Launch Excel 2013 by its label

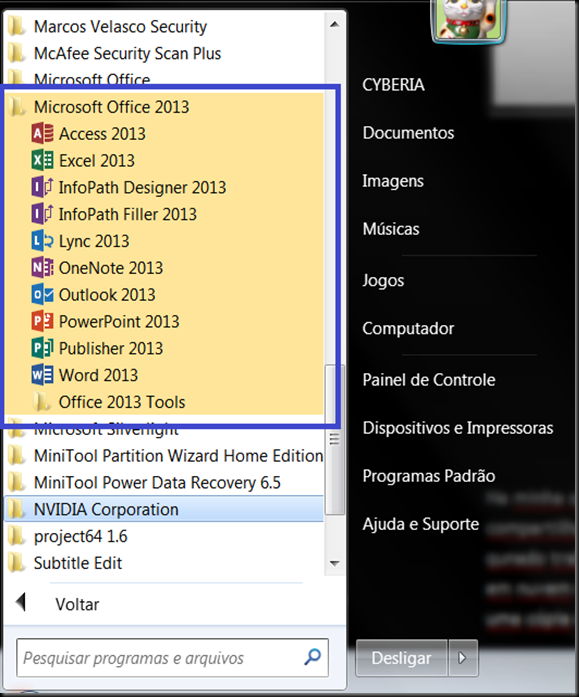(x=96, y=160)
